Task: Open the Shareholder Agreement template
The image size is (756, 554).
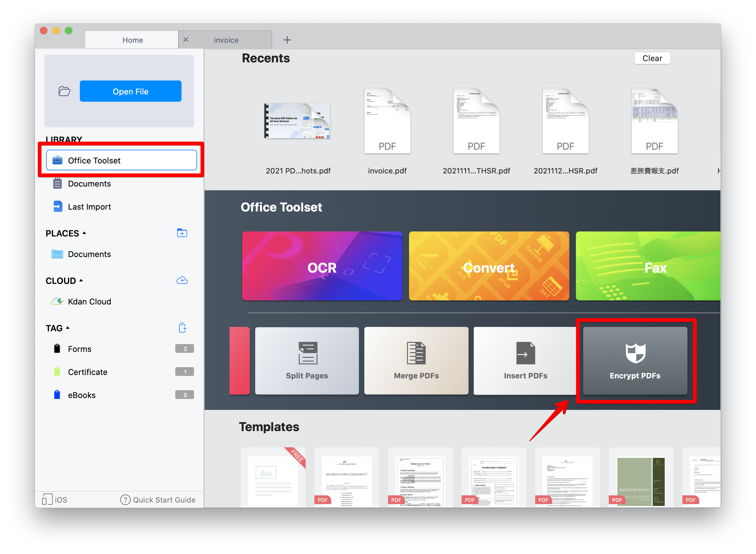Action: 346,477
